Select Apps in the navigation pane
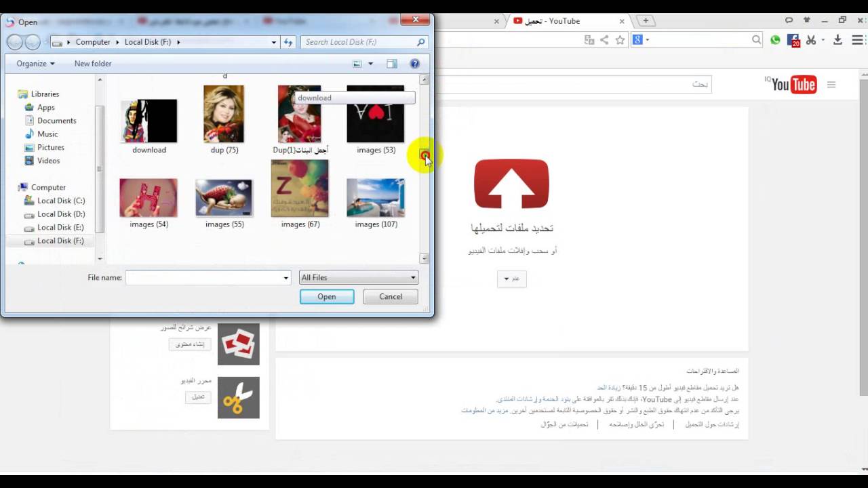Viewport: 868px width, 488px height. [46, 107]
